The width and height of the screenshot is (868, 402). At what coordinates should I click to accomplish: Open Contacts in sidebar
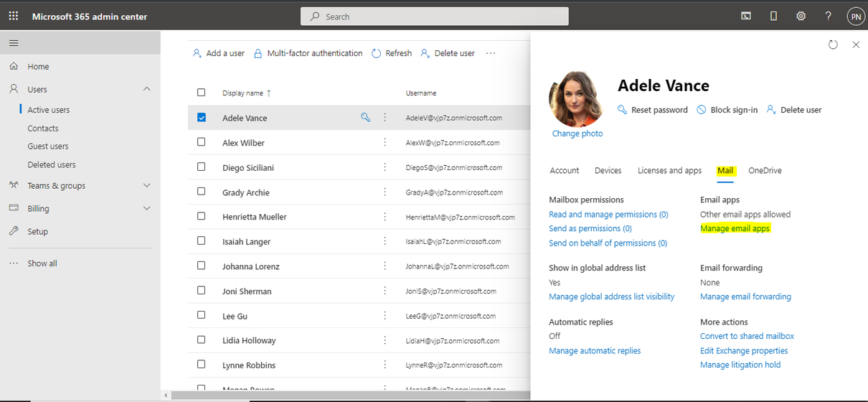43,128
